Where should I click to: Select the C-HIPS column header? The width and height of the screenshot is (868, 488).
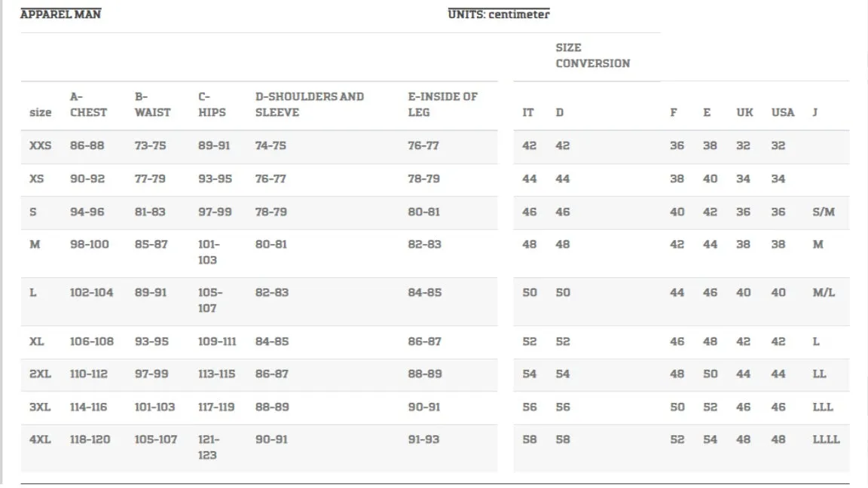click(x=212, y=105)
